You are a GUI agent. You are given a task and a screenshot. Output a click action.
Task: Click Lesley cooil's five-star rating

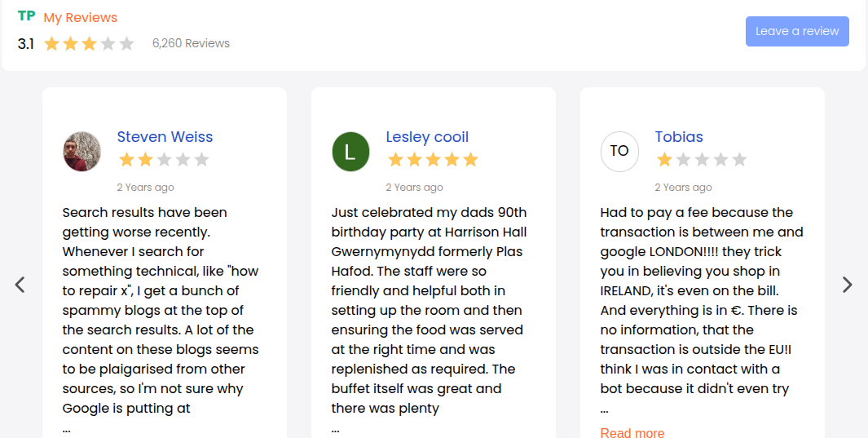433,160
